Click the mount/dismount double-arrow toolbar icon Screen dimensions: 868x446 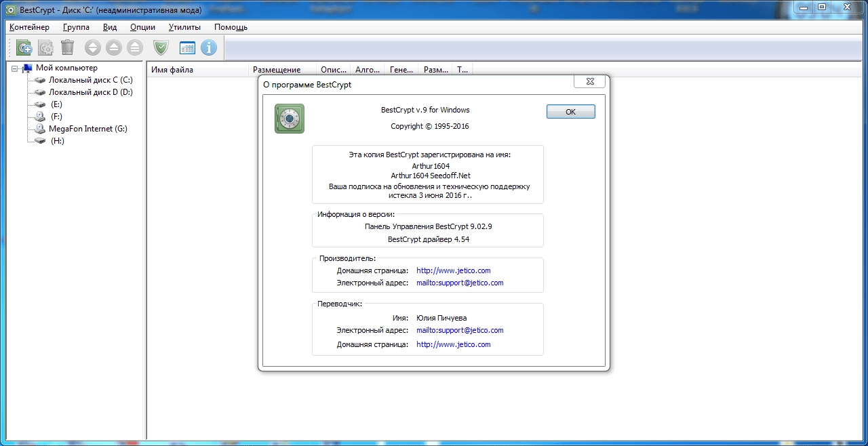(x=93, y=47)
